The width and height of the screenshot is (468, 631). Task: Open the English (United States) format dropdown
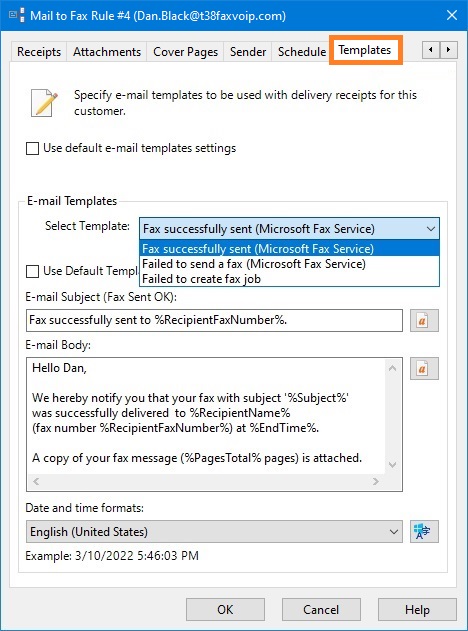214,532
